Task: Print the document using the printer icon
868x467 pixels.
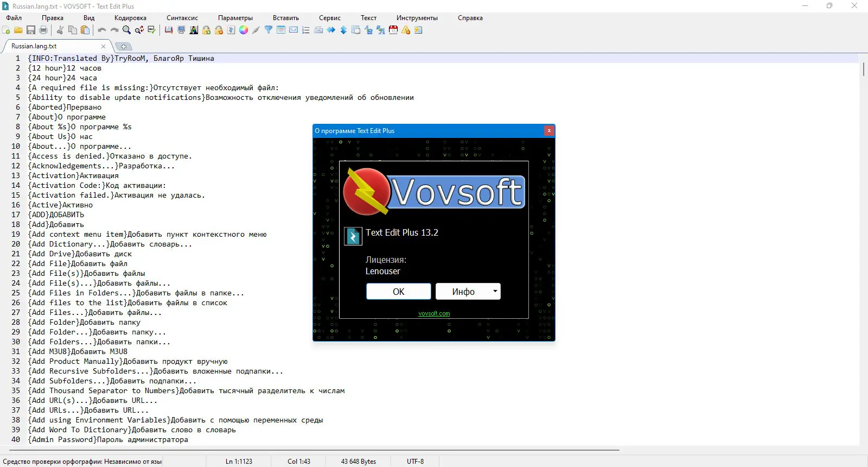Action: click(43, 30)
